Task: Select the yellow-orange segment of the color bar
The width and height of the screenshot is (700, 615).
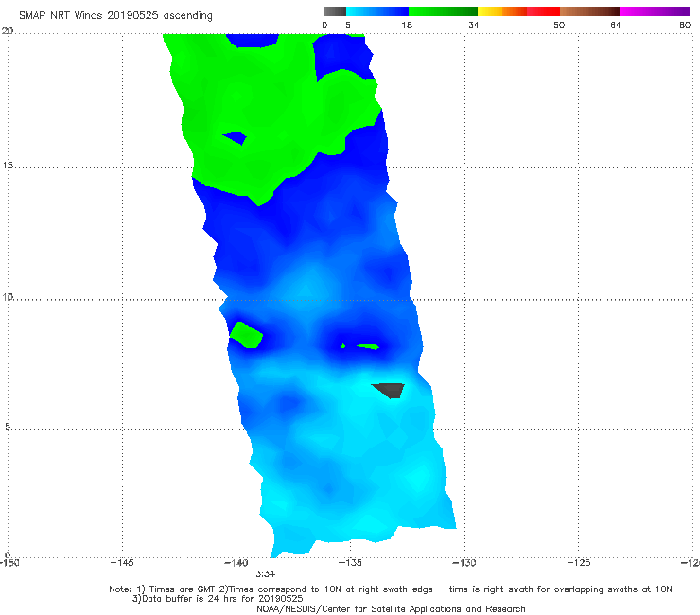Action: pyautogui.click(x=502, y=11)
